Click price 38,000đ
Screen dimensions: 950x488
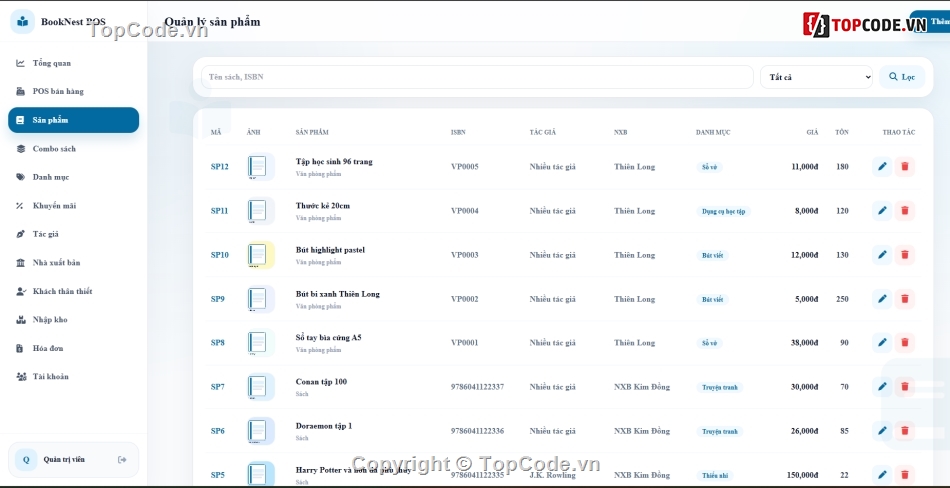click(x=804, y=343)
